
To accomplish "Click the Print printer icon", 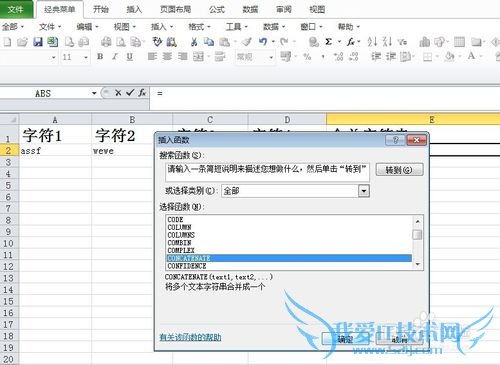I will 106,42.
